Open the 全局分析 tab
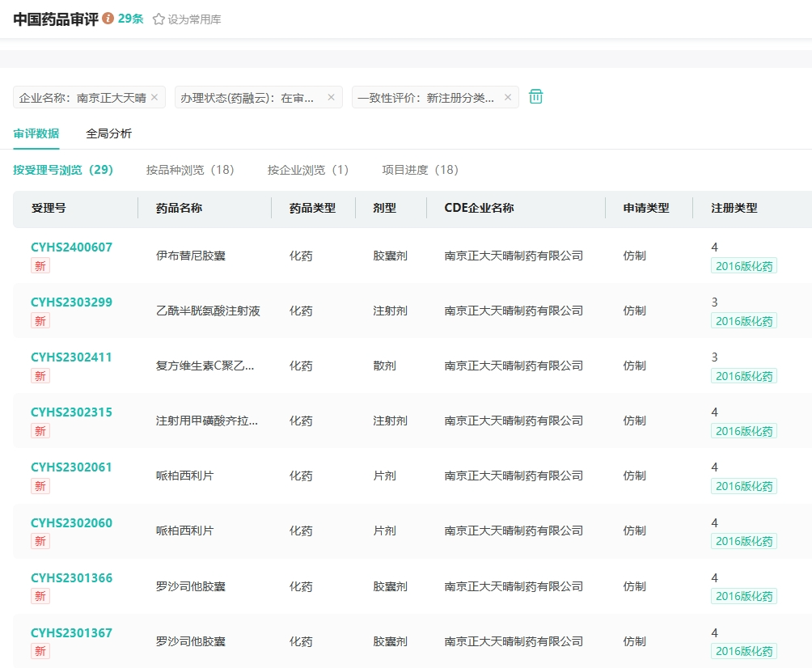This screenshot has height=668, width=812. click(109, 133)
